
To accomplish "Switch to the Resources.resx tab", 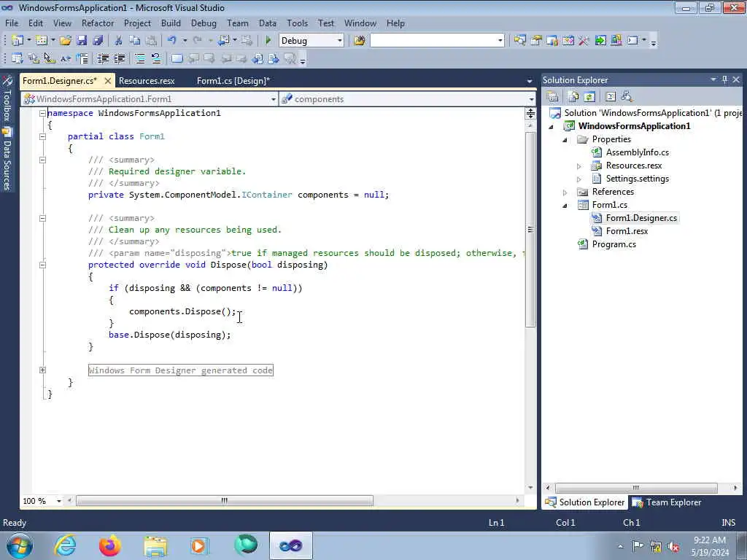I will (x=147, y=80).
